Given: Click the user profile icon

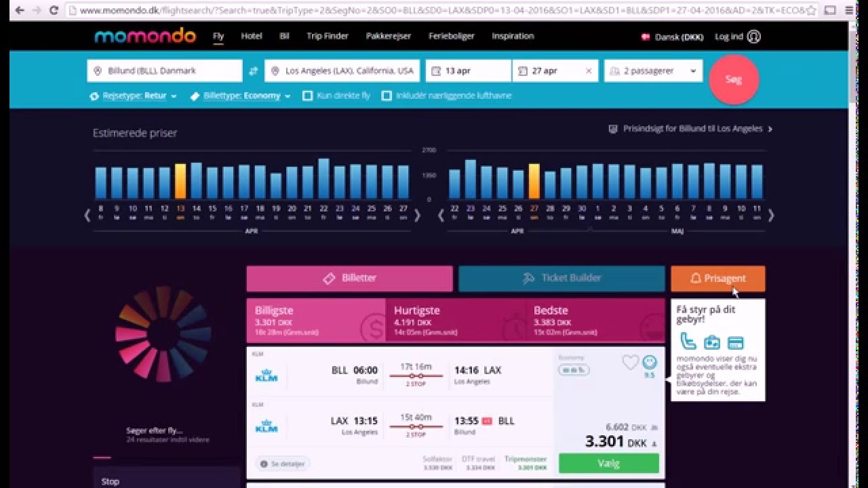Looking at the screenshot, I should tap(753, 37).
